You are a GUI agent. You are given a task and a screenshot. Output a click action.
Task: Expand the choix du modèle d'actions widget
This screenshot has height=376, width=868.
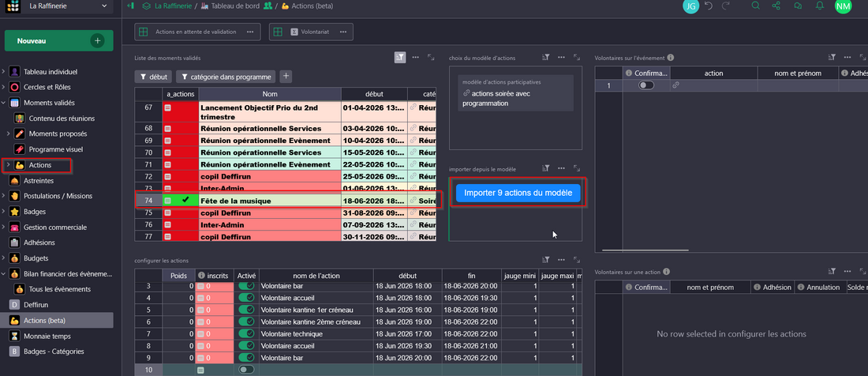click(x=577, y=58)
